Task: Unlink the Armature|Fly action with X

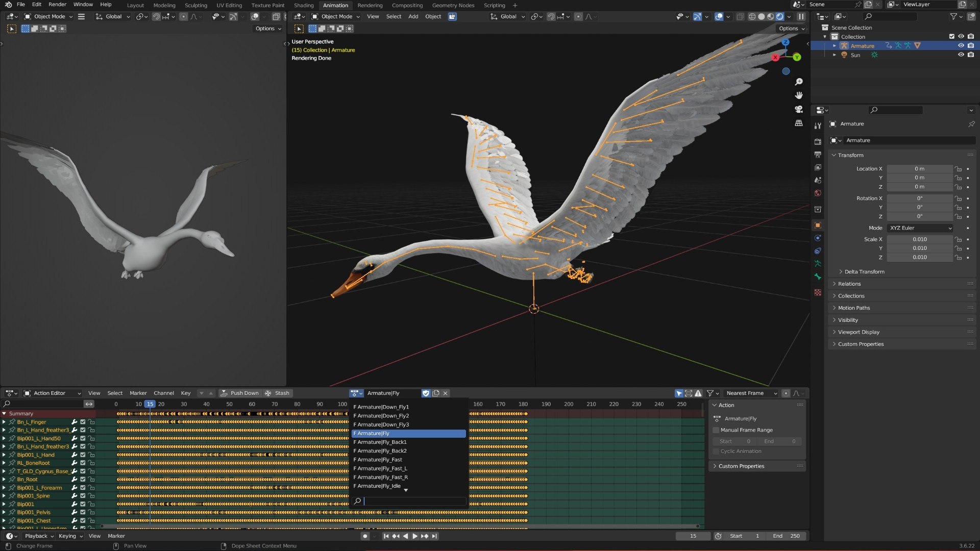Action: click(445, 393)
